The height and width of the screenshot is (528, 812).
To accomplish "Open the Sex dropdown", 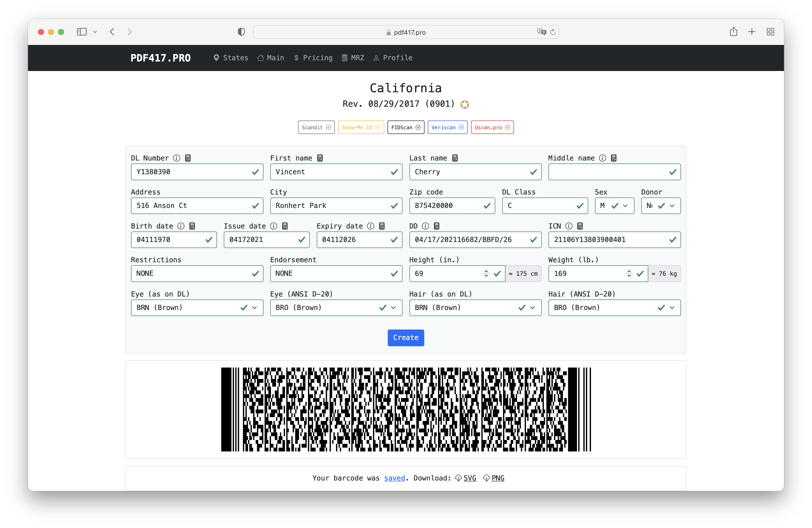I will click(x=625, y=206).
